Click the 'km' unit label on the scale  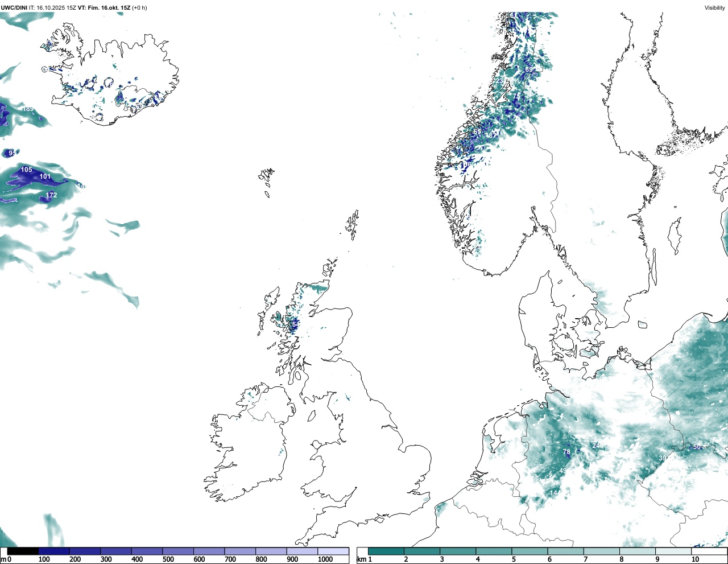tap(362, 559)
